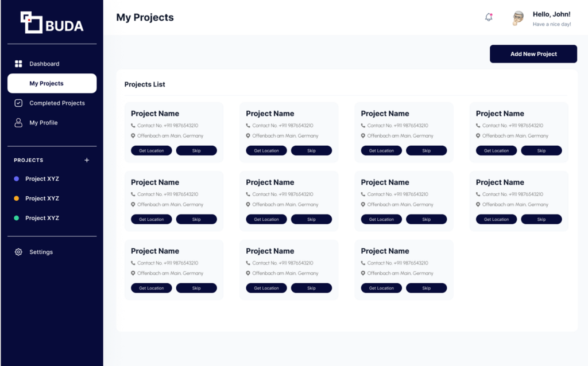588x366 pixels.
Task: Open Completed Projects from the sidebar
Action: [x=57, y=103]
